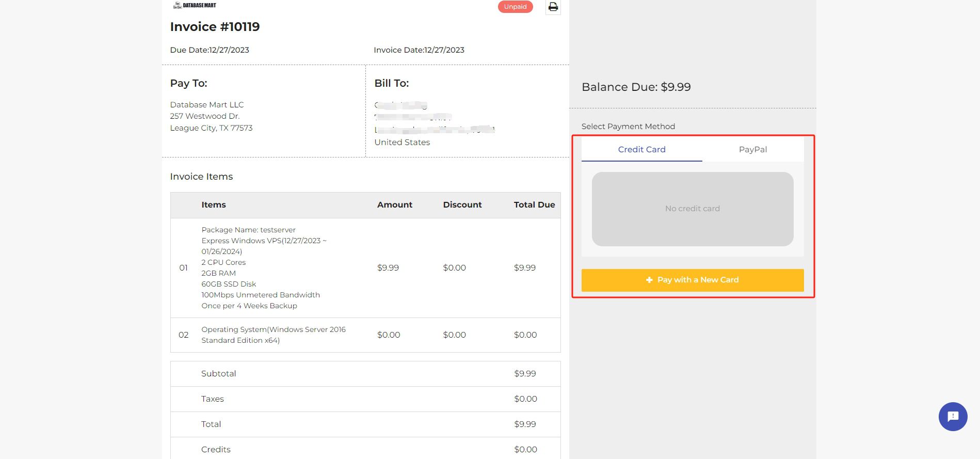Screen dimensions: 980x459
Task: Click the Bill To: heading
Action: [391, 83]
